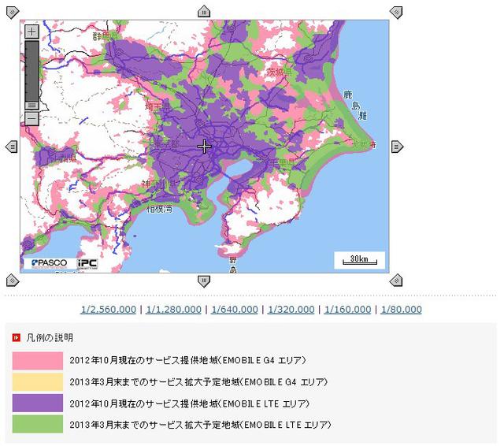Click the yellow G4 planned area swatch
The image size is (504, 446).
coord(38,381)
